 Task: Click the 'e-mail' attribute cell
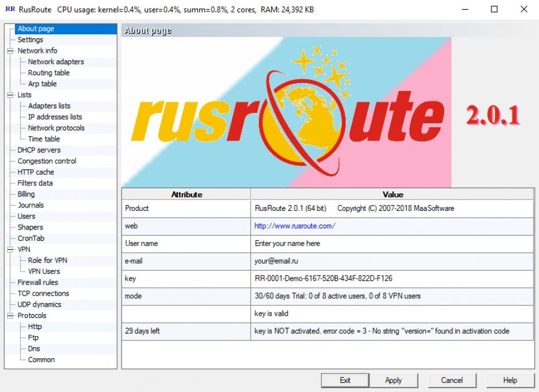[x=186, y=261]
